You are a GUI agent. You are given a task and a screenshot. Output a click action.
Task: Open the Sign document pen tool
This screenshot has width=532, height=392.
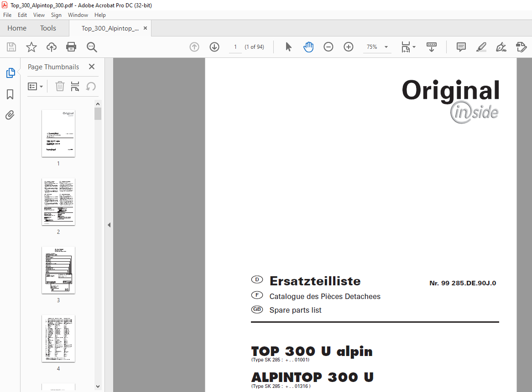501,47
